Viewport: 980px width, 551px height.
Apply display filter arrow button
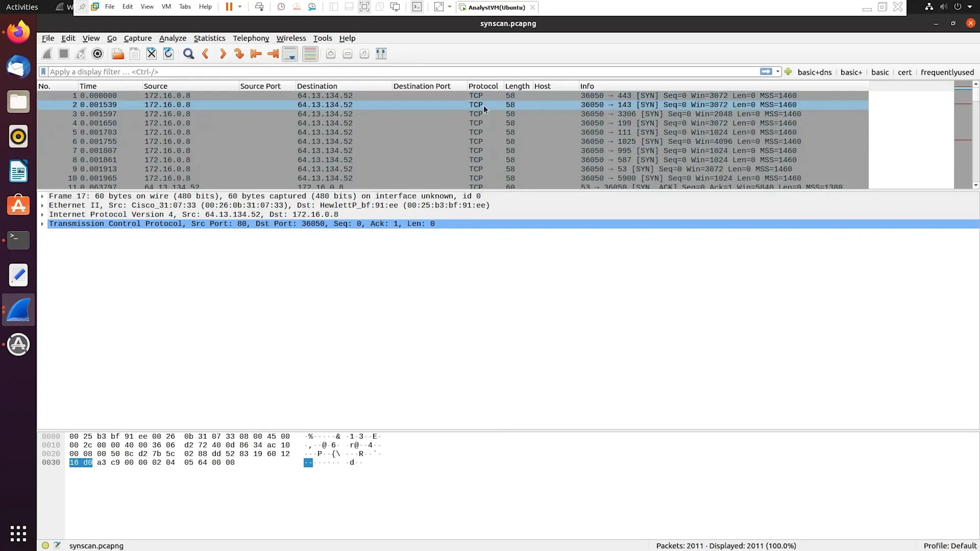click(x=766, y=71)
